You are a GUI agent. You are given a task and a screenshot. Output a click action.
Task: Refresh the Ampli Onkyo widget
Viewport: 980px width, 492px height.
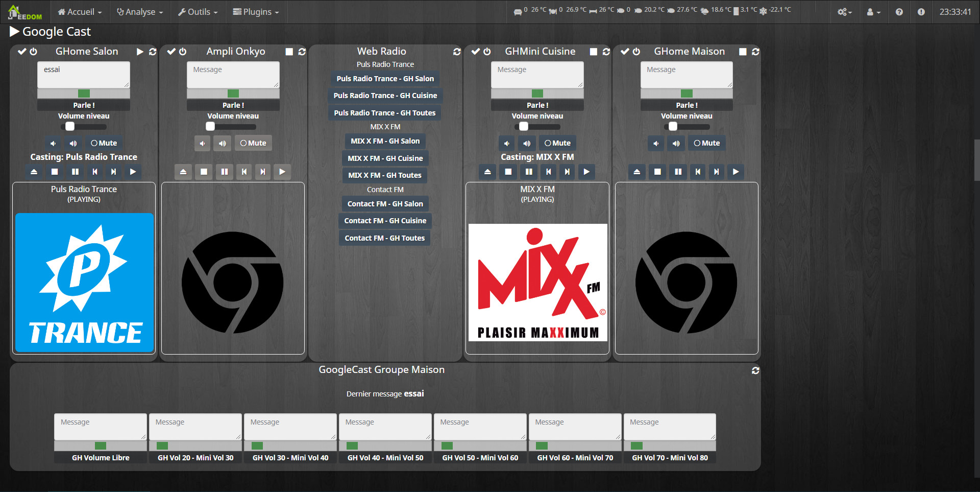(x=302, y=52)
